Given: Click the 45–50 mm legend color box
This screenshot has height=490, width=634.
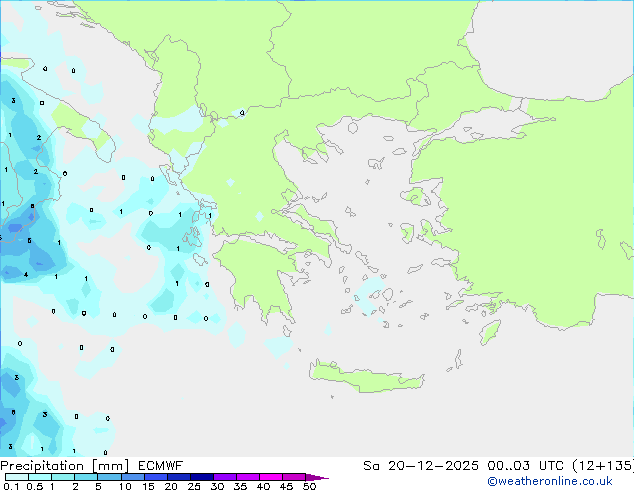Looking at the screenshot, I should tap(294, 477).
